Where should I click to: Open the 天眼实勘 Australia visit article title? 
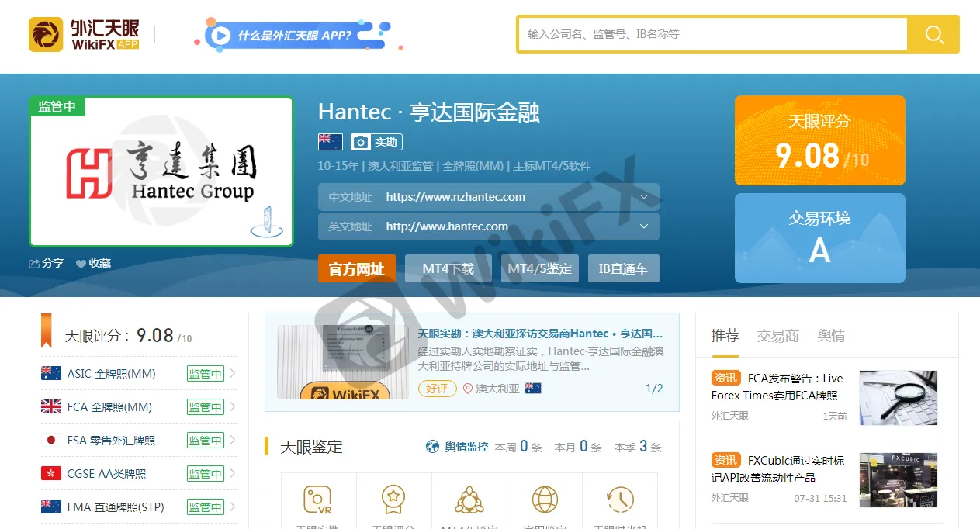pos(540,334)
